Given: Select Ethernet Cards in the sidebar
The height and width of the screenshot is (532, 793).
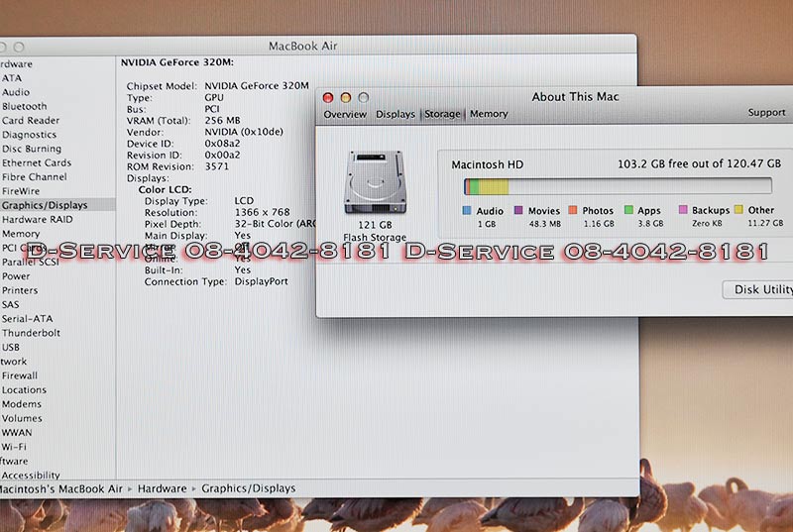Looking at the screenshot, I should 37,162.
